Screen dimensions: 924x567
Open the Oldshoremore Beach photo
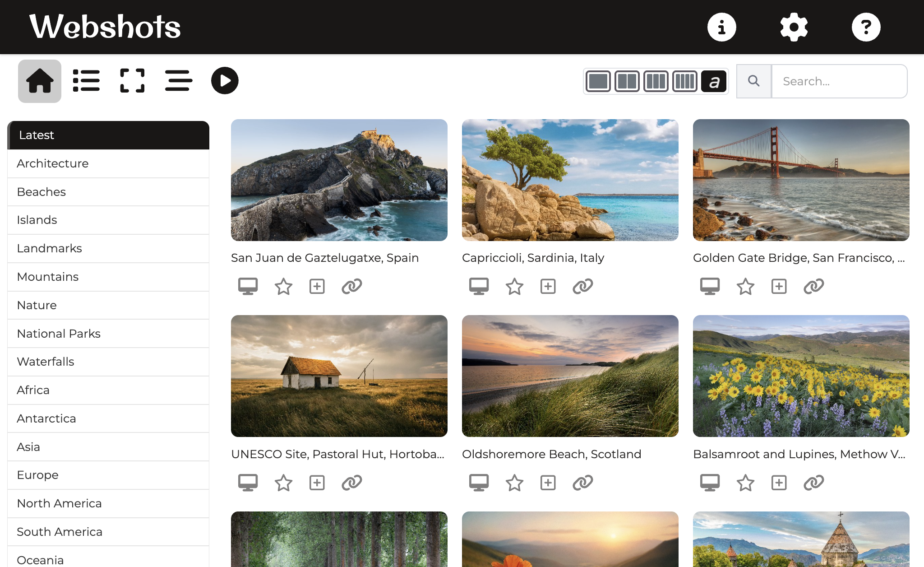click(x=570, y=376)
